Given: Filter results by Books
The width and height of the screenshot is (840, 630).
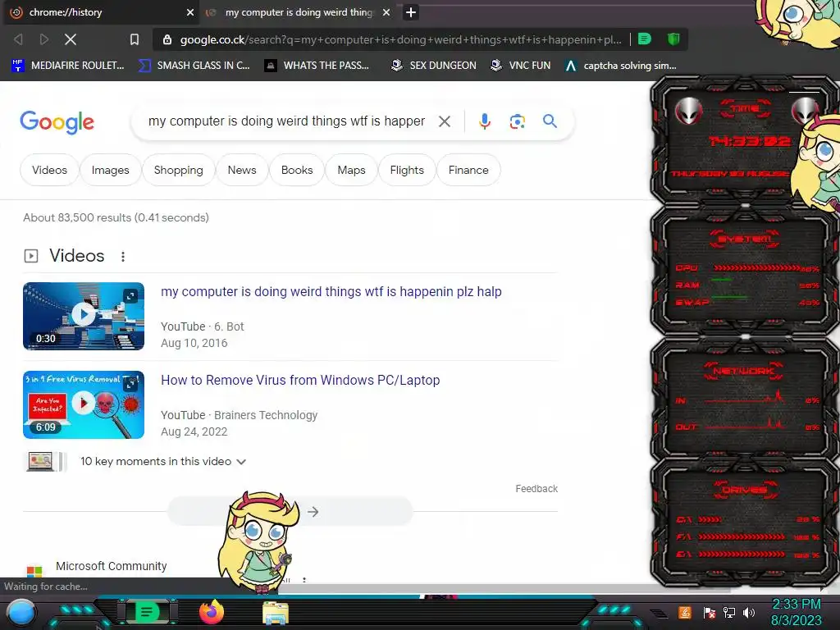Looking at the screenshot, I should pyautogui.click(x=297, y=170).
